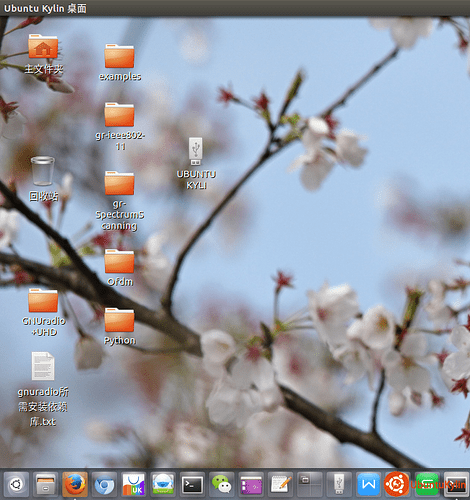Select the Ofdm folder icon

point(120,268)
